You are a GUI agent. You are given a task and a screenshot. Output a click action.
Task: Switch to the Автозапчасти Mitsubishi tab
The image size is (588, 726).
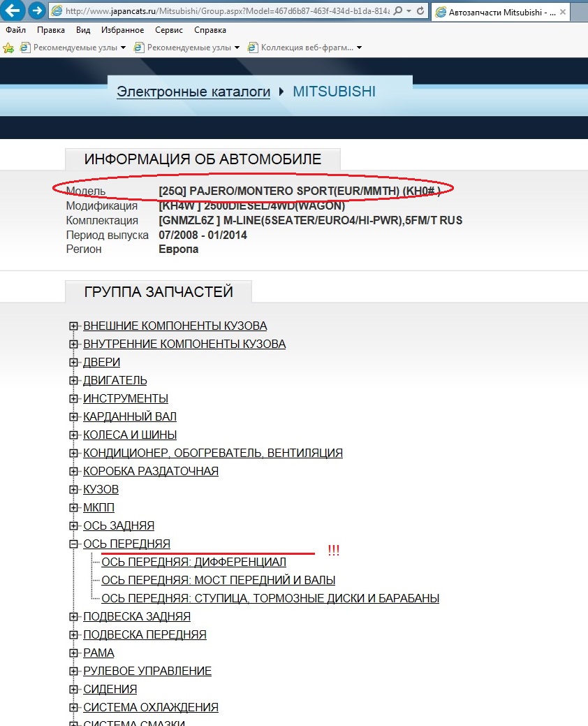[503, 12]
